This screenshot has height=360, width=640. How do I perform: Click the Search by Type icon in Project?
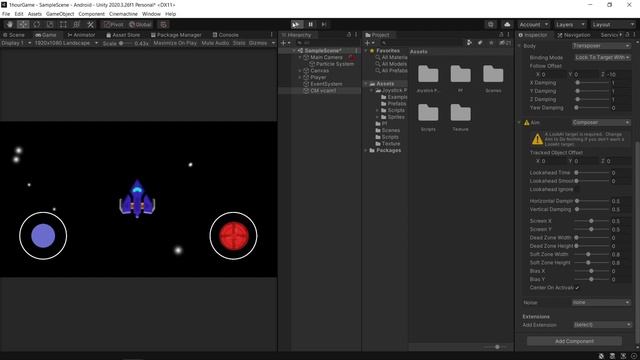click(469, 43)
